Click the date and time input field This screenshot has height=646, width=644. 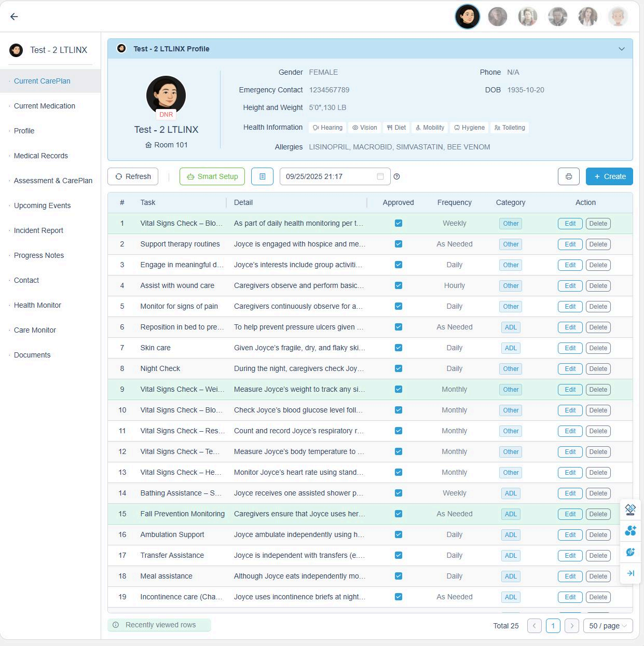point(327,176)
